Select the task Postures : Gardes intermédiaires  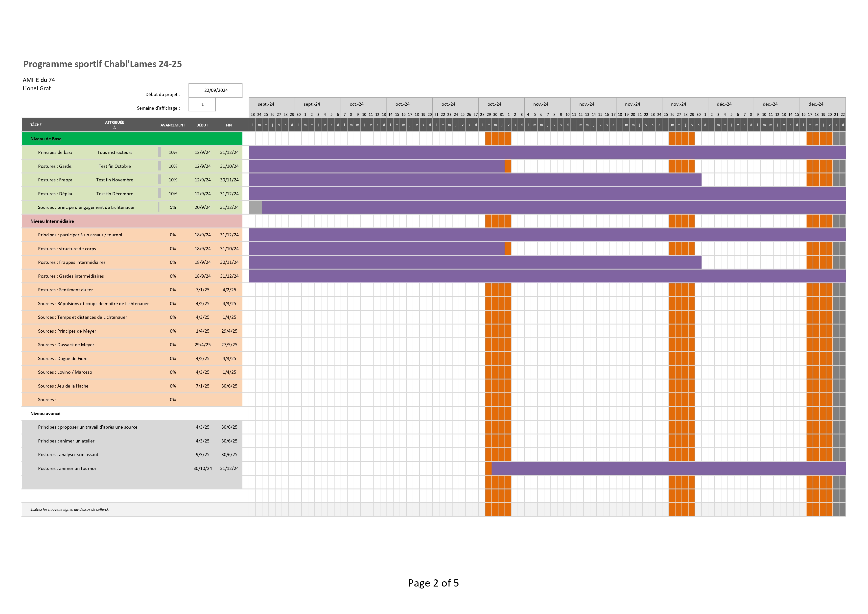[x=71, y=276]
